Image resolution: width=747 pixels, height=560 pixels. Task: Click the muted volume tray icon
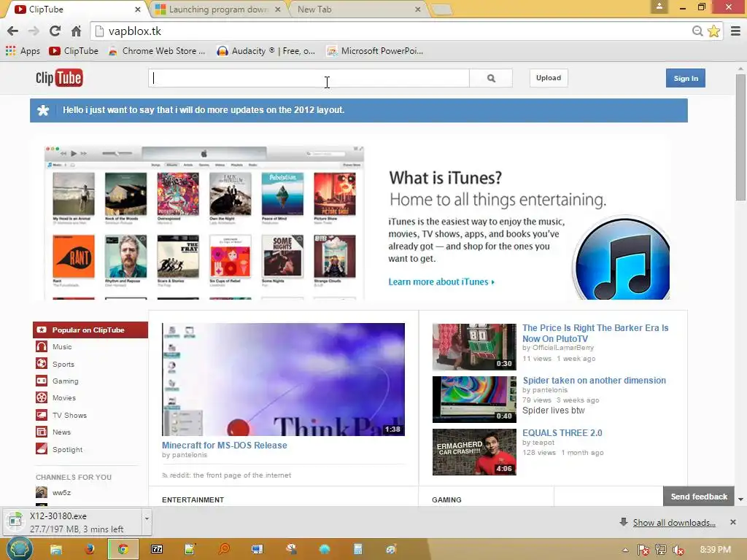[x=678, y=550]
